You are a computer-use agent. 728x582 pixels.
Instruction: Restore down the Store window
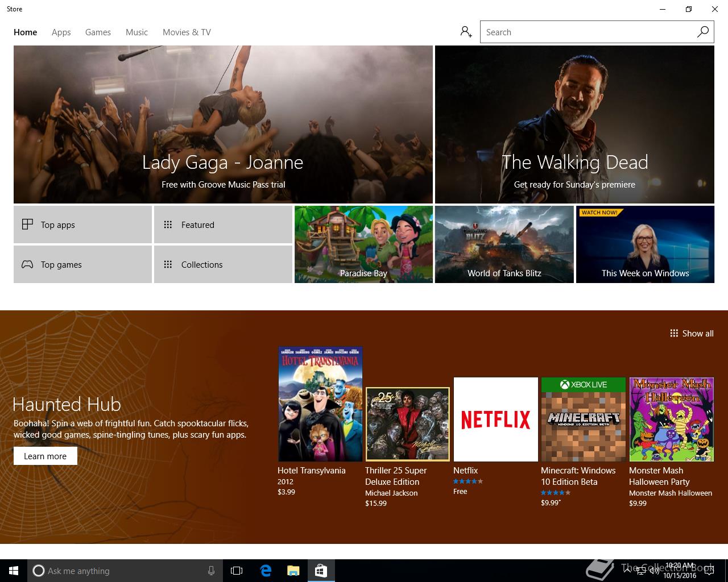(x=689, y=9)
